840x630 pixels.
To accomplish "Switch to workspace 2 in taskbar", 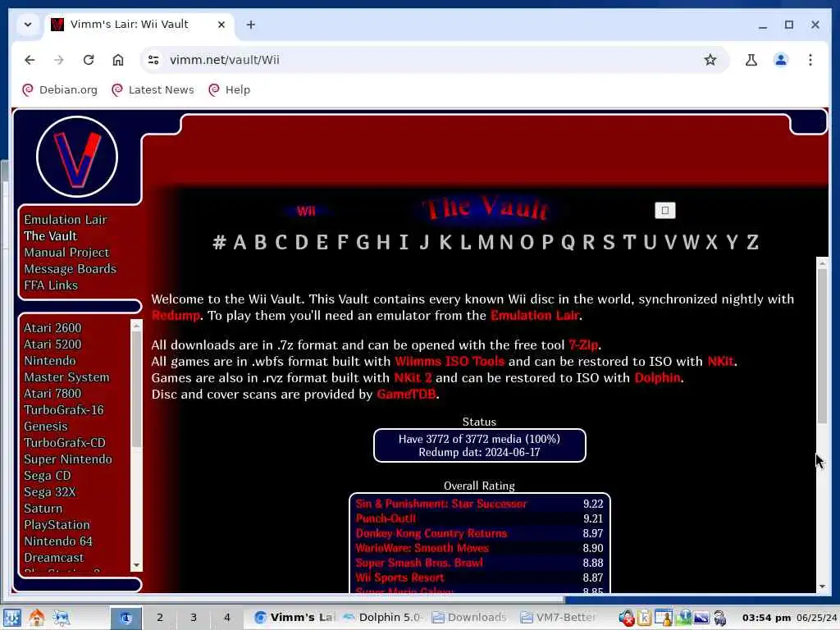I will (160, 618).
